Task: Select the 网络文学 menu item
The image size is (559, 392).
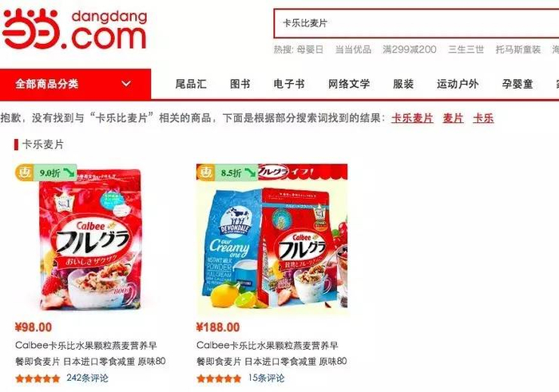Action: click(x=349, y=84)
